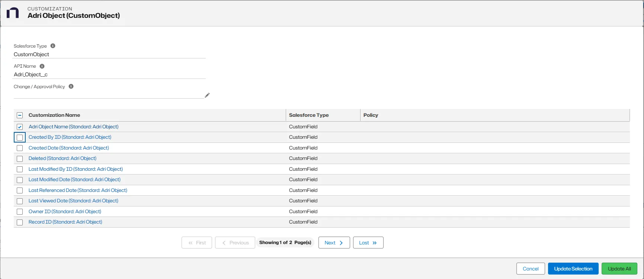Click the green Update All button
The height and width of the screenshot is (279, 644).
(x=619, y=269)
